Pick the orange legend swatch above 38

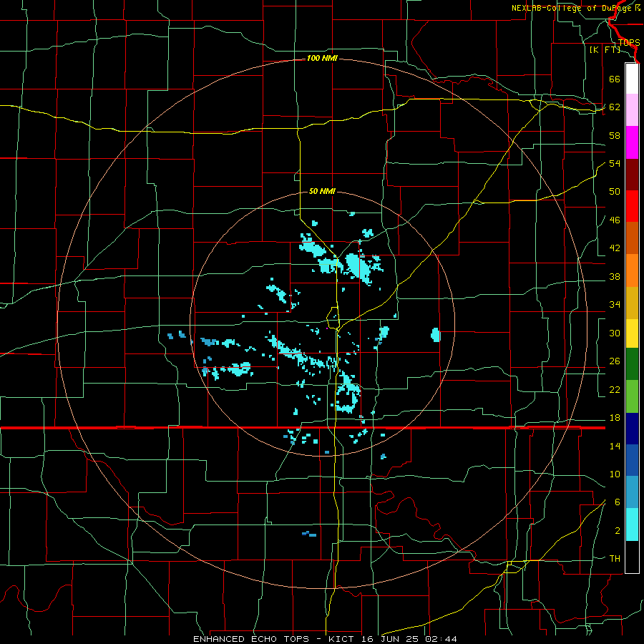tap(632, 270)
